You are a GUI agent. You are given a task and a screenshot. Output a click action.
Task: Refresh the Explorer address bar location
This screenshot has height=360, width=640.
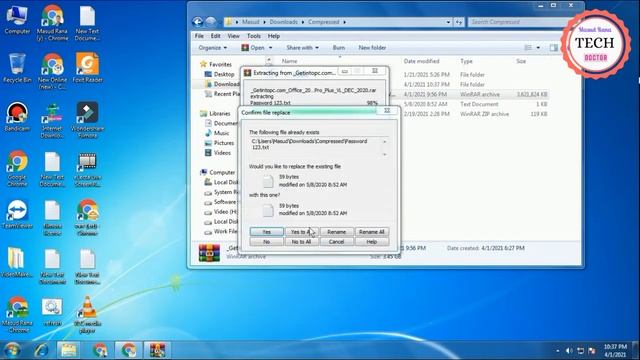(459, 22)
